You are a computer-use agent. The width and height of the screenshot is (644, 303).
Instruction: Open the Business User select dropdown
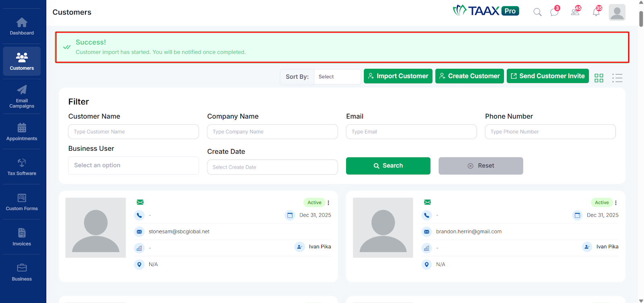(x=134, y=166)
